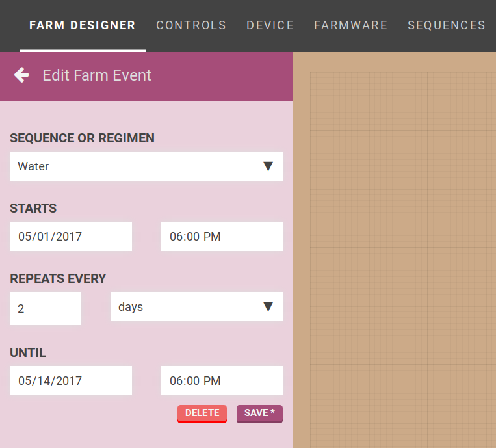The height and width of the screenshot is (448, 496).
Task: Select the until date field 05/14/2017
Action: [71, 381]
